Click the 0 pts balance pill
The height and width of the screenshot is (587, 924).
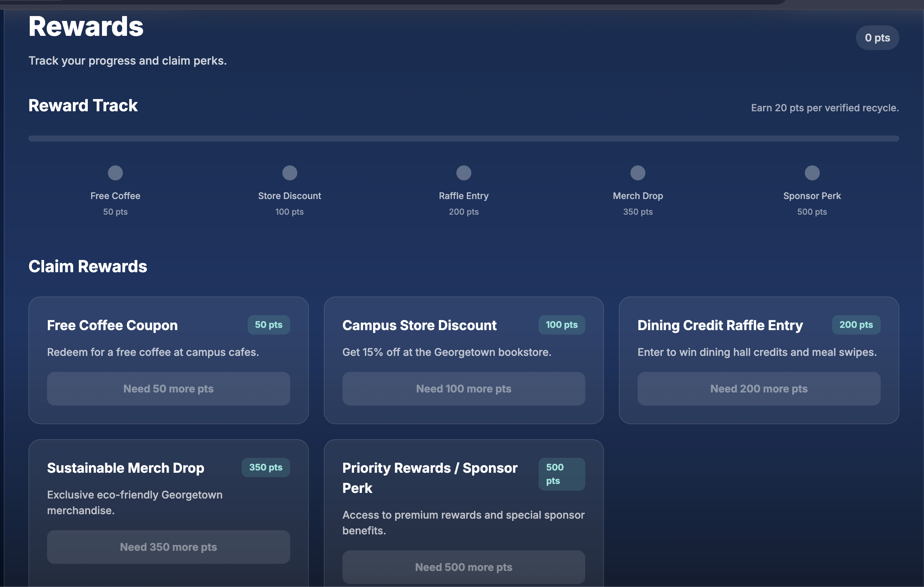click(877, 38)
